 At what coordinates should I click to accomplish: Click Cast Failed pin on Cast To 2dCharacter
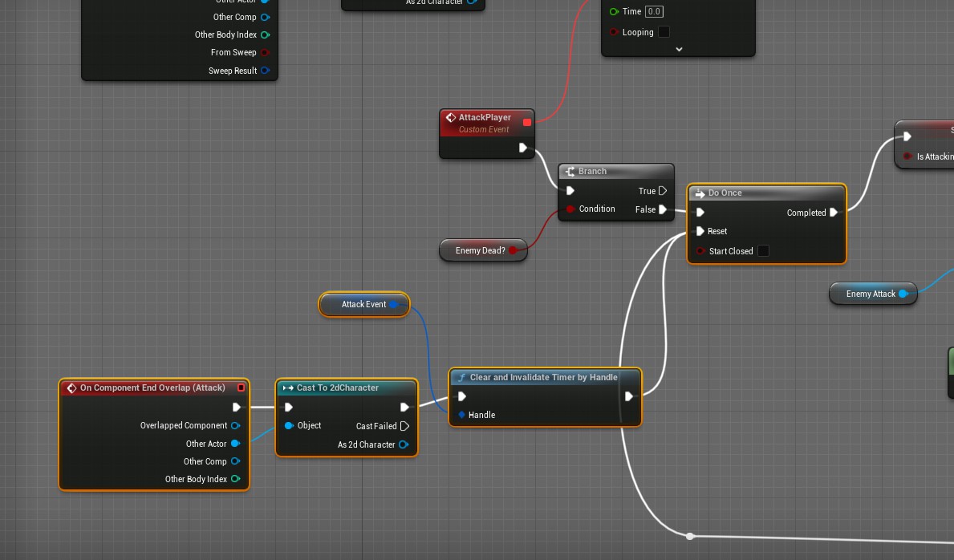pos(404,426)
